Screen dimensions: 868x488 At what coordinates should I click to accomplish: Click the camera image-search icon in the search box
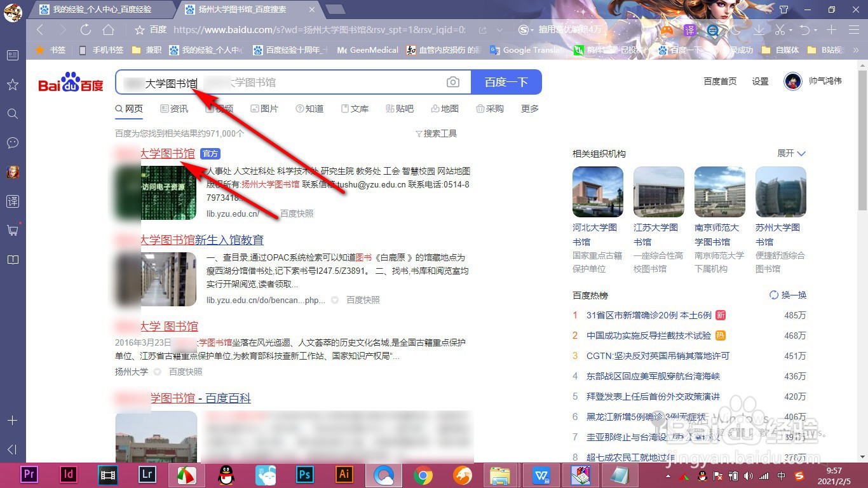pos(452,82)
